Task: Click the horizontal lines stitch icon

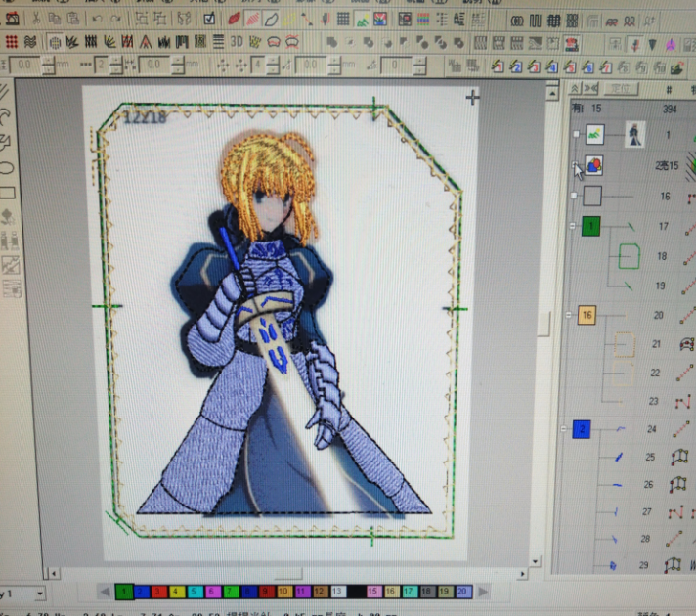Action: click(x=218, y=42)
